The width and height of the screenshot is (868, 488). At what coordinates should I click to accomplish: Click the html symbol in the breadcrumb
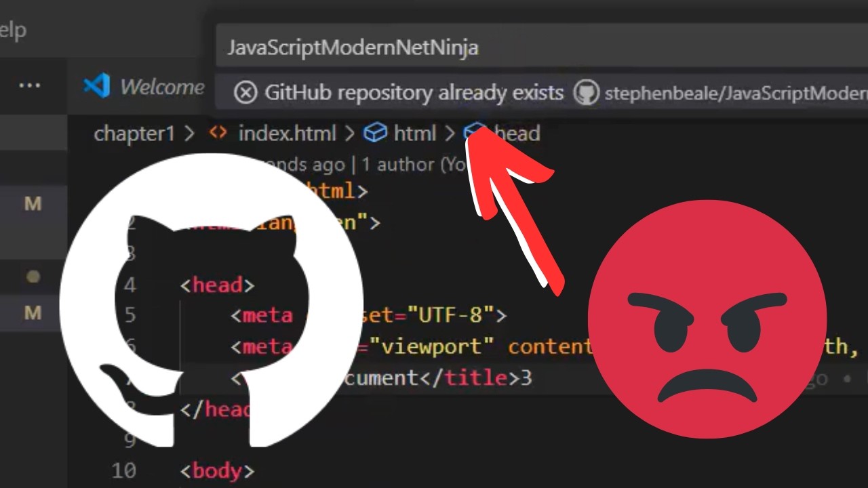pyautogui.click(x=415, y=134)
